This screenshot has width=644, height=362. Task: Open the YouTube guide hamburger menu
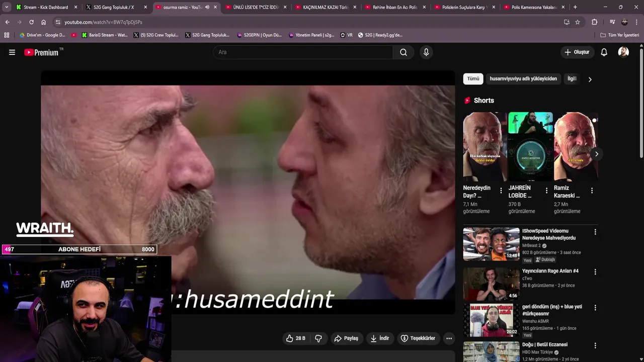[12, 52]
